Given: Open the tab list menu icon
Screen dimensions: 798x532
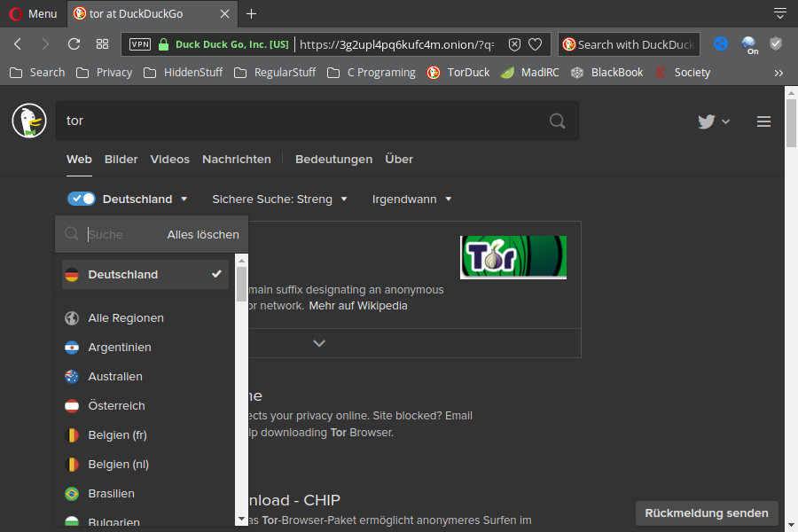Looking at the screenshot, I should pyautogui.click(x=779, y=13).
